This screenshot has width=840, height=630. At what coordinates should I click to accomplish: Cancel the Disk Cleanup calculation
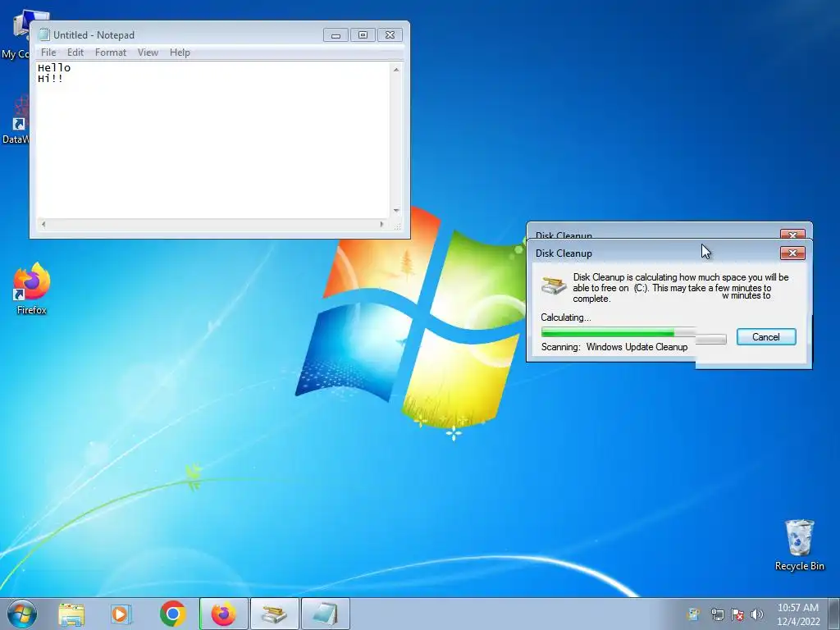coord(766,337)
